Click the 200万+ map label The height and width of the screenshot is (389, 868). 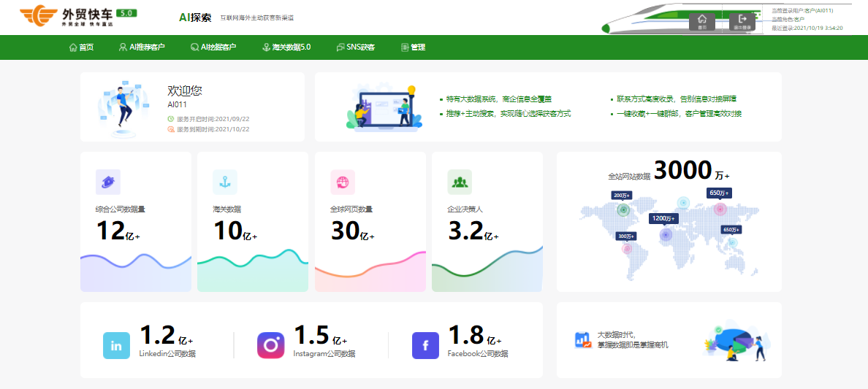click(622, 196)
